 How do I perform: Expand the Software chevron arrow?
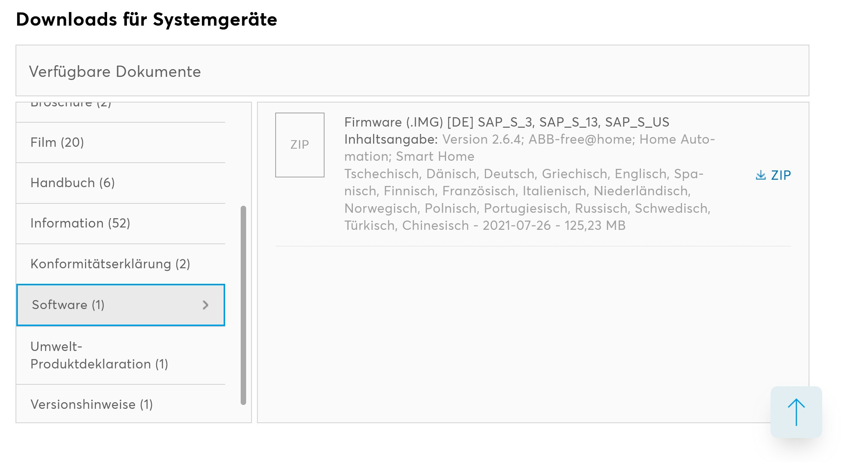point(206,305)
